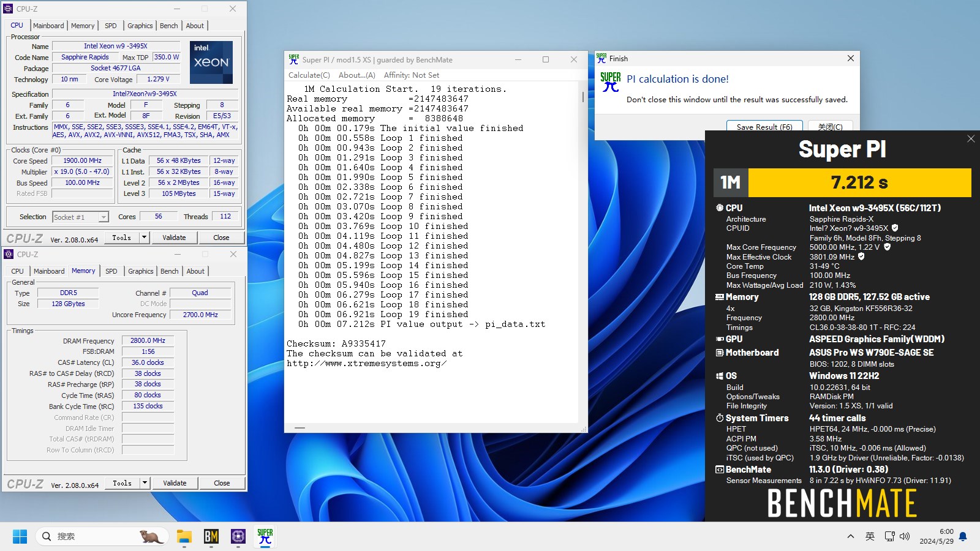The image size is (980, 551).
Task: Click the input language indicator in the tray
Action: point(870,537)
